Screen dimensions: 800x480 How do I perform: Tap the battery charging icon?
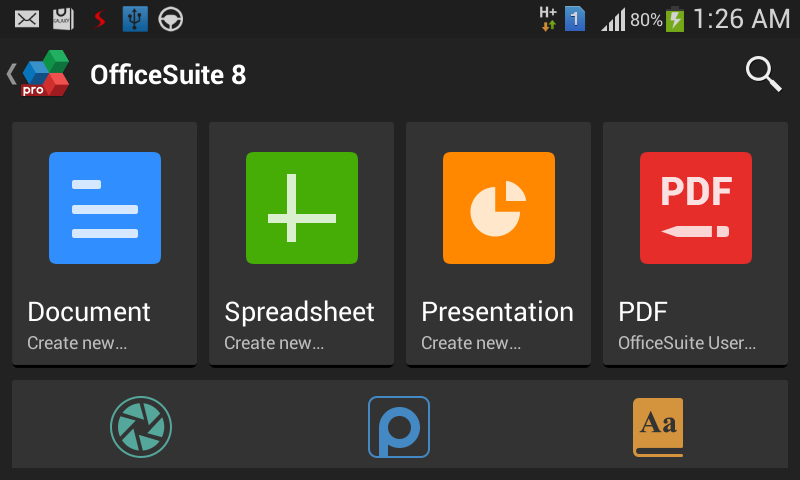point(675,19)
